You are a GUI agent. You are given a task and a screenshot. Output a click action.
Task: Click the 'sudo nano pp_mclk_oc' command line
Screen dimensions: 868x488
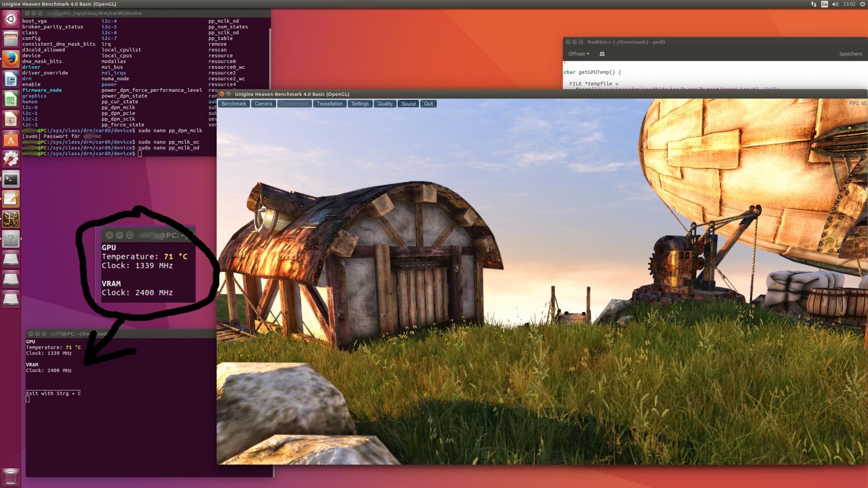[169, 142]
